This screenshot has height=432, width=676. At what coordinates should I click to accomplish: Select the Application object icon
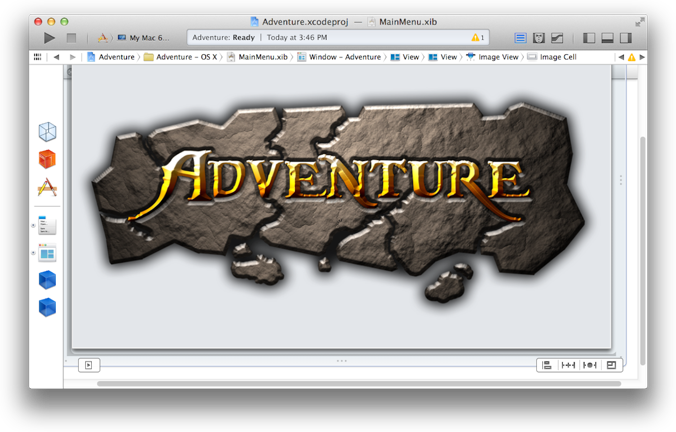[x=47, y=187]
